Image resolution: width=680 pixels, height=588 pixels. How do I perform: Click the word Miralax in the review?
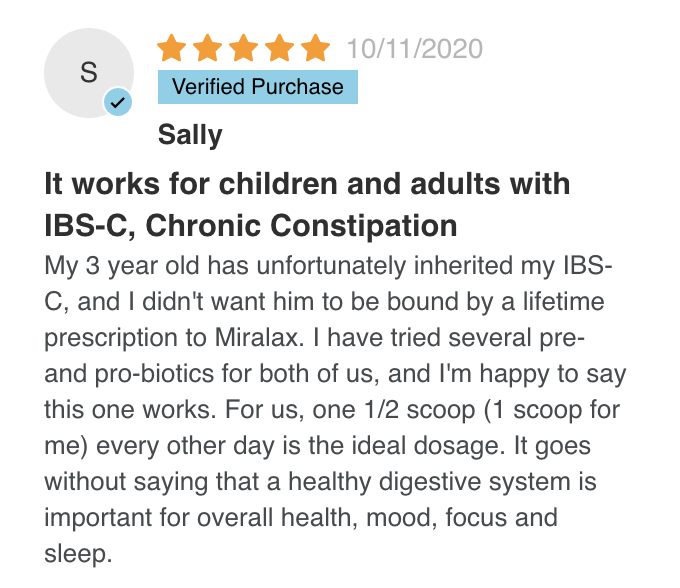[259, 337]
